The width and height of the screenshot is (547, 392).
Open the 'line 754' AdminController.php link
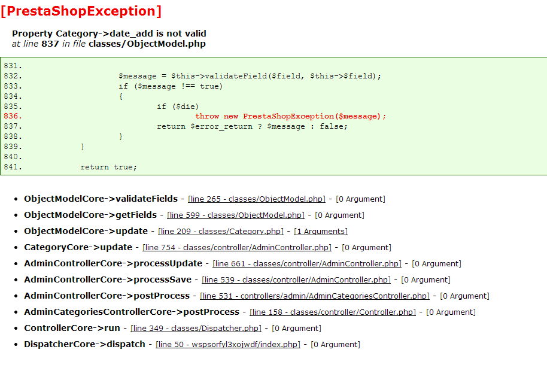237,248
